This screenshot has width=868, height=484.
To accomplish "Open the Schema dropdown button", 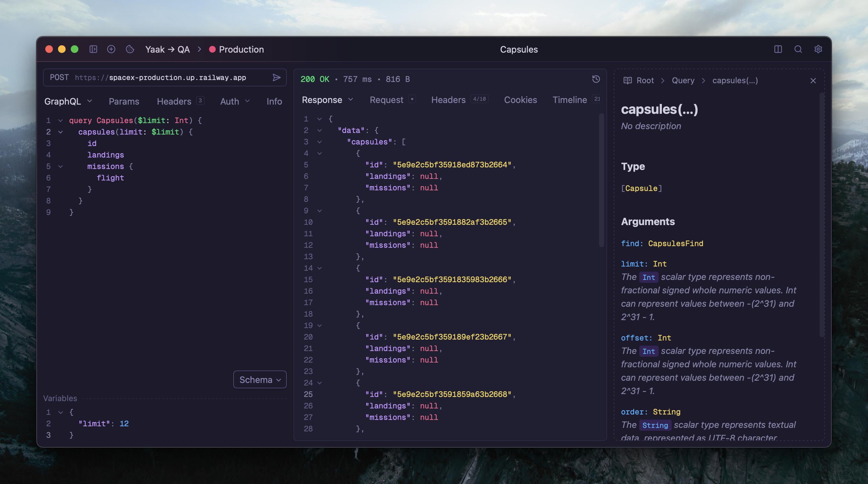I will pos(260,380).
